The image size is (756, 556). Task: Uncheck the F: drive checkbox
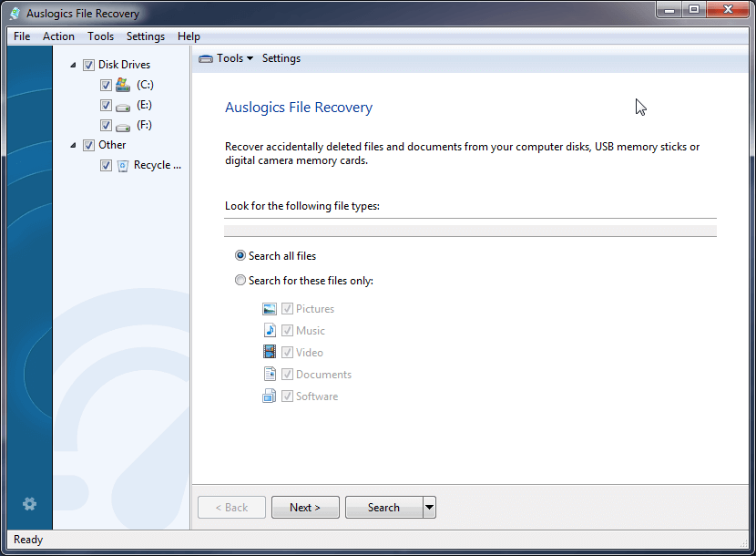106,125
